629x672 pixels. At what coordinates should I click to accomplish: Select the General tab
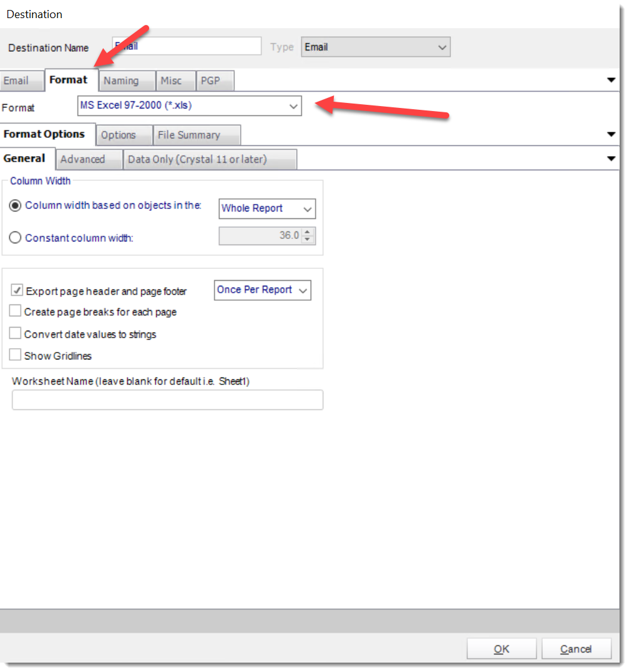(x=27, y=158)
